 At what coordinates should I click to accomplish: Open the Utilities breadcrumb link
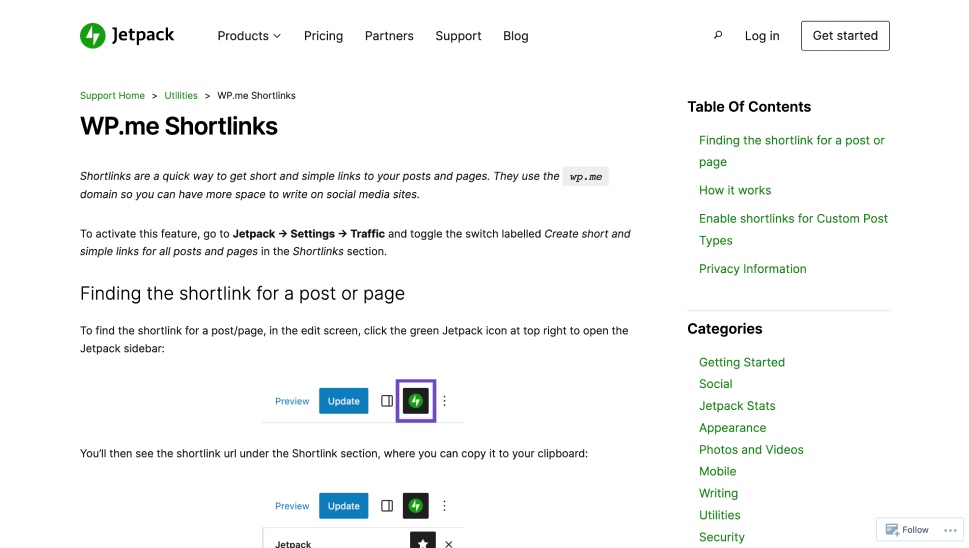181,96
